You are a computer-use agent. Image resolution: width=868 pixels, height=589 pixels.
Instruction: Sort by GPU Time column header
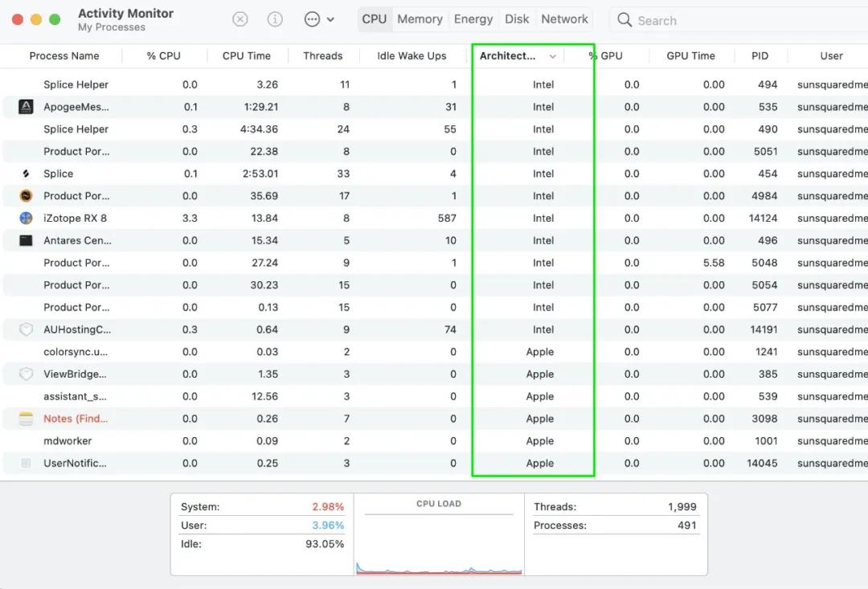pos(691,56)
